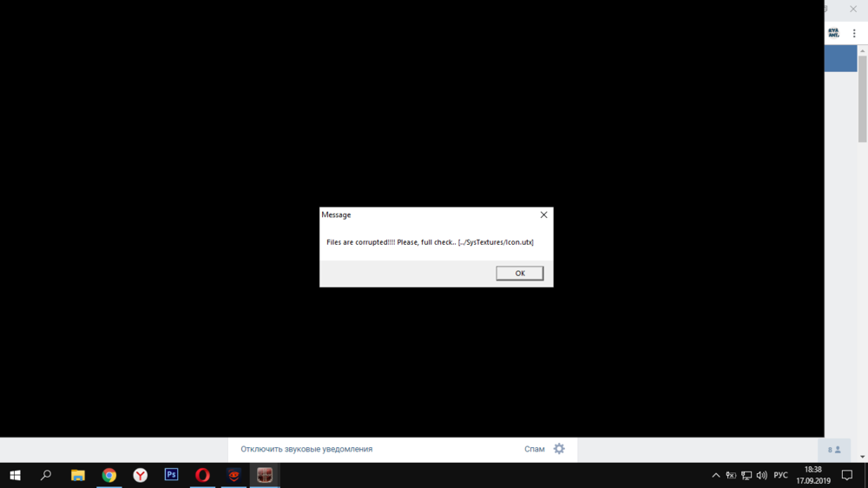Click the 'Message' dialog title

(336, 215)
